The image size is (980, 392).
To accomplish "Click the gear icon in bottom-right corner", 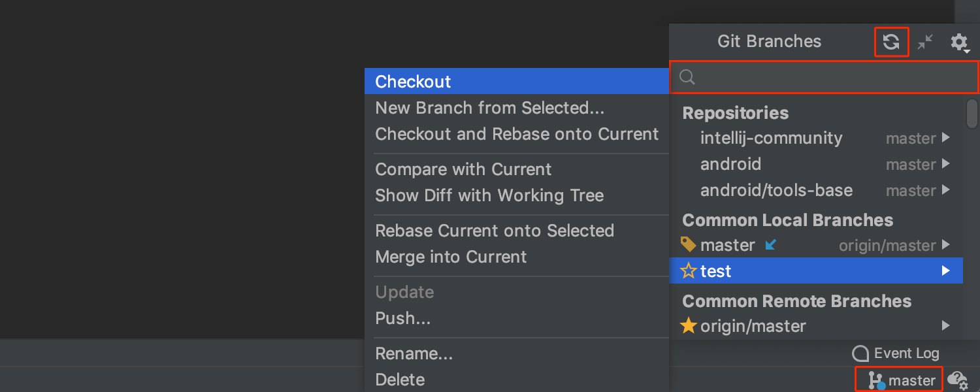I will pyautogui.click(x=958, y=380).
